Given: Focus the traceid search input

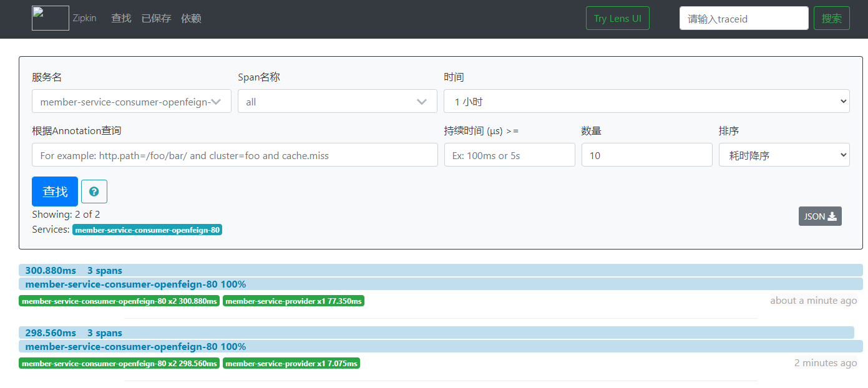Looking at the screenshot, I should point(744,18).
